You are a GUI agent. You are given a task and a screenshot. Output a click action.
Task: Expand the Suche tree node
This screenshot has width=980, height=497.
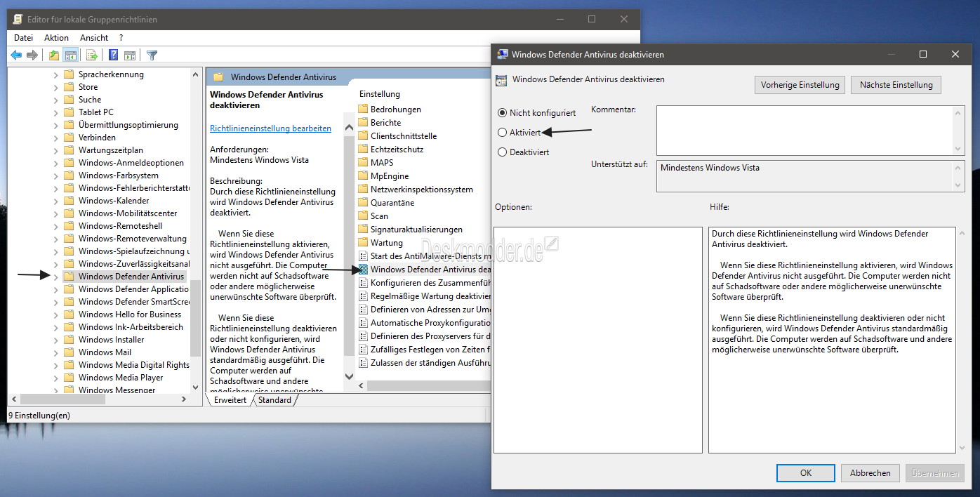56,100
